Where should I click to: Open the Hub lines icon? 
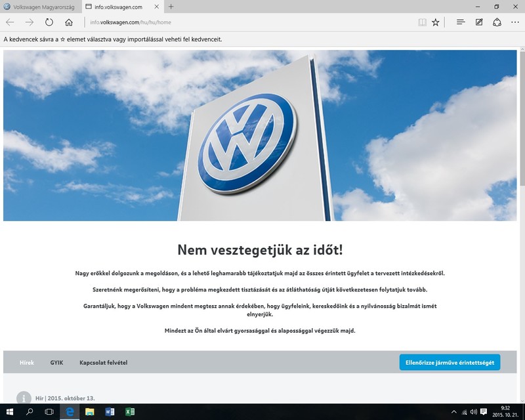[461, 22]
